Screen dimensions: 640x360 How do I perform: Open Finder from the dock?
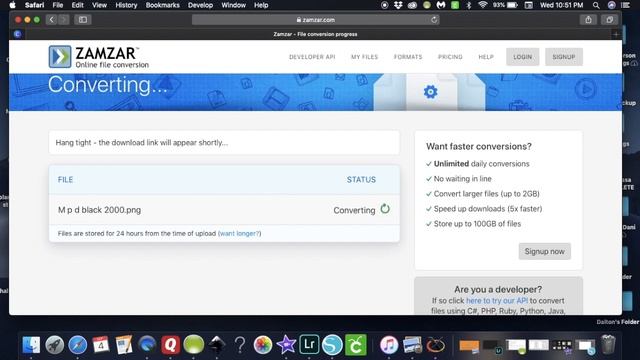coord(31,345)
